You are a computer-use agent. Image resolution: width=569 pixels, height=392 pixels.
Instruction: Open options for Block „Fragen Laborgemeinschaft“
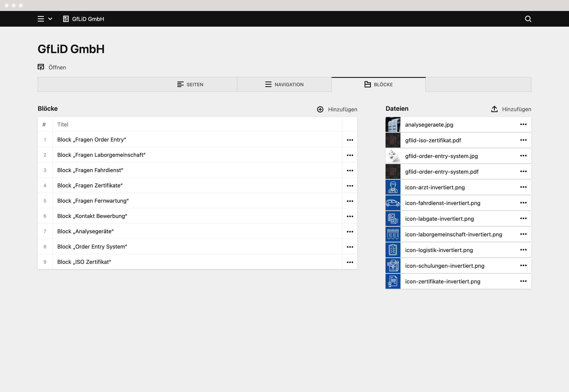coord(350,155)
